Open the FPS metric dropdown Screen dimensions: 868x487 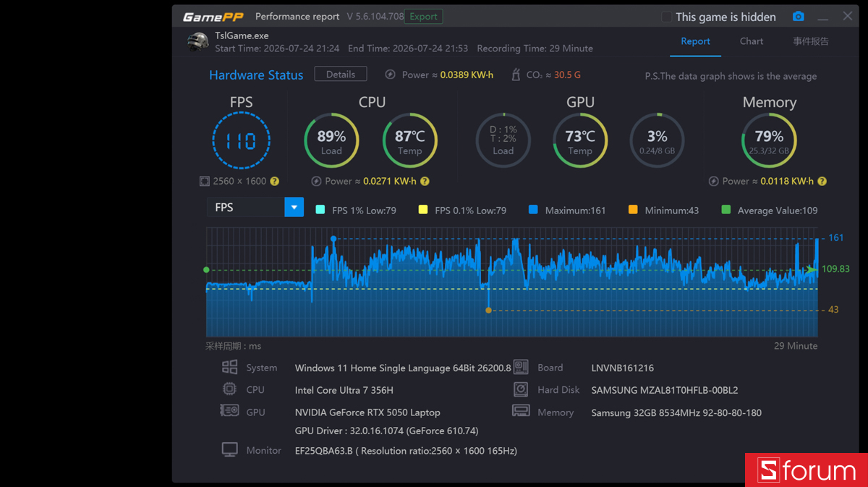tap(255, 208)
